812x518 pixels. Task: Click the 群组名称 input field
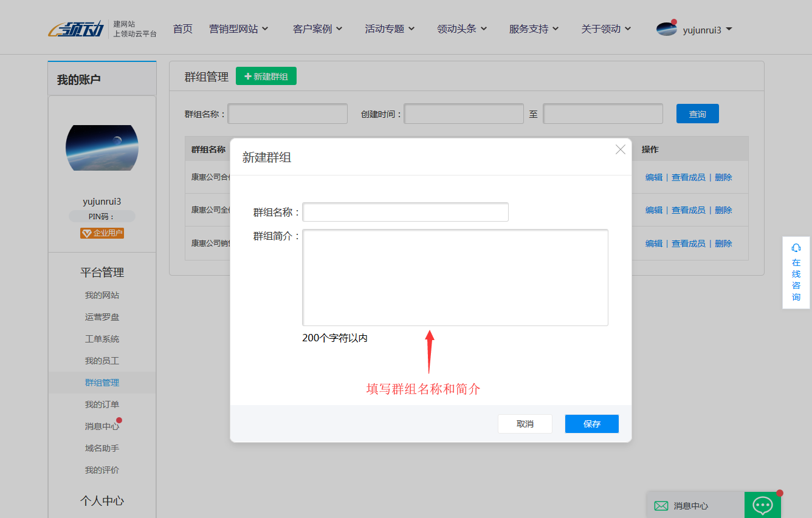(405, 211)
